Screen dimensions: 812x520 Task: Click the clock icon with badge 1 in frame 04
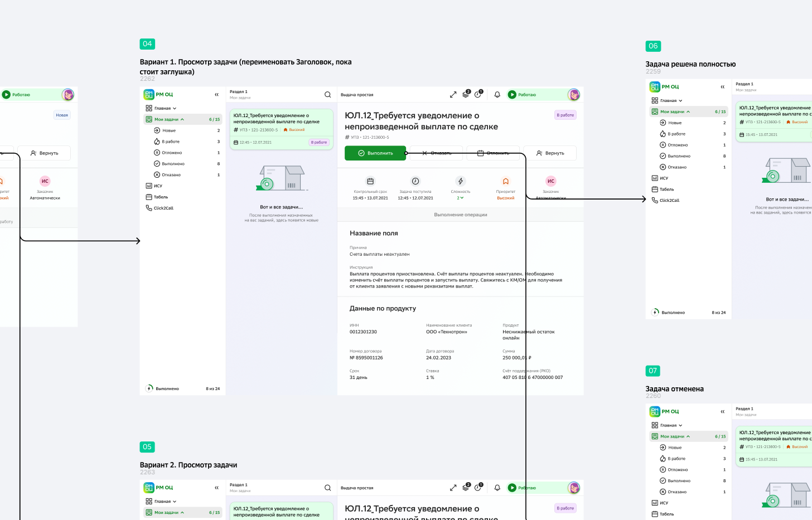coord(478,95)
